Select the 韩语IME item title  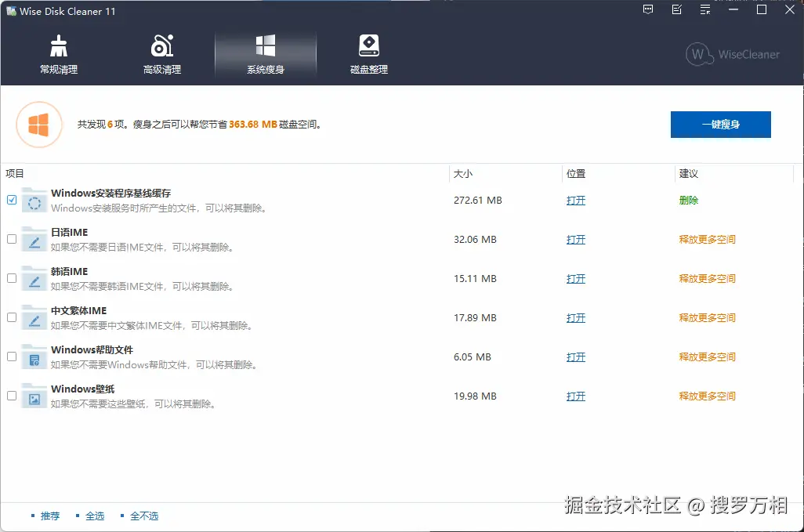pos(69,272)
